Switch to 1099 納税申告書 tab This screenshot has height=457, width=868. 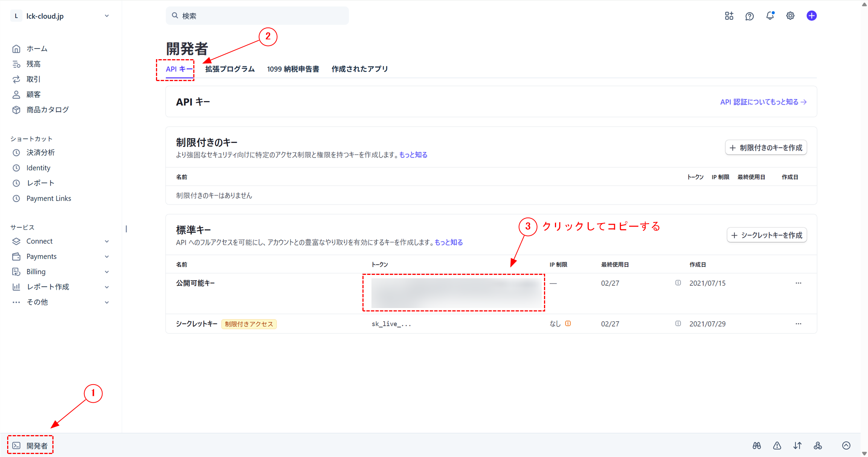click(x=293, y=69)
